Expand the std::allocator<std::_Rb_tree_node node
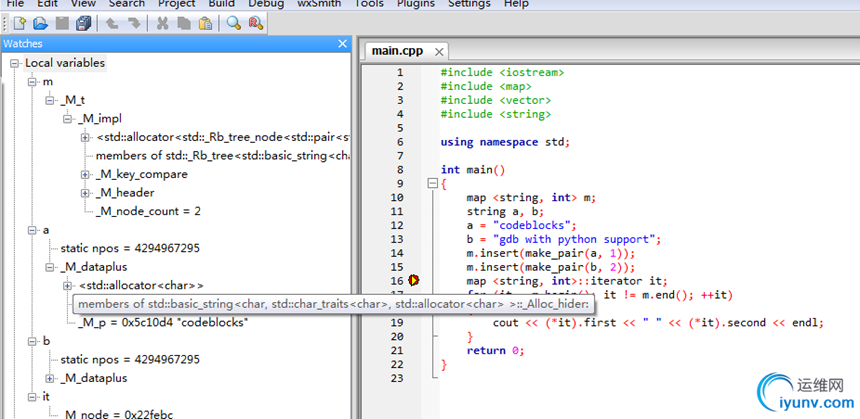The height and width of the screenshot is (419, 860). pos(85,137)
